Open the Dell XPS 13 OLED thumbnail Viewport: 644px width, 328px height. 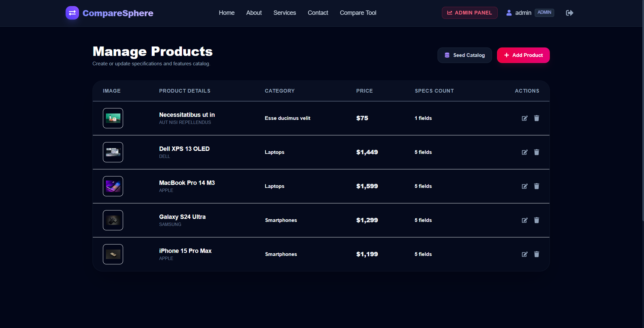(113, 152)
